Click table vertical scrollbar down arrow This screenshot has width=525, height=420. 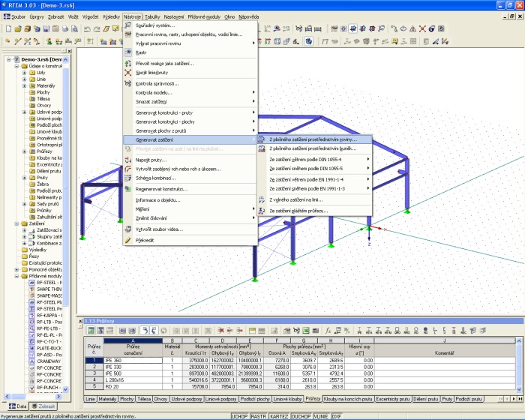[519, 389]
